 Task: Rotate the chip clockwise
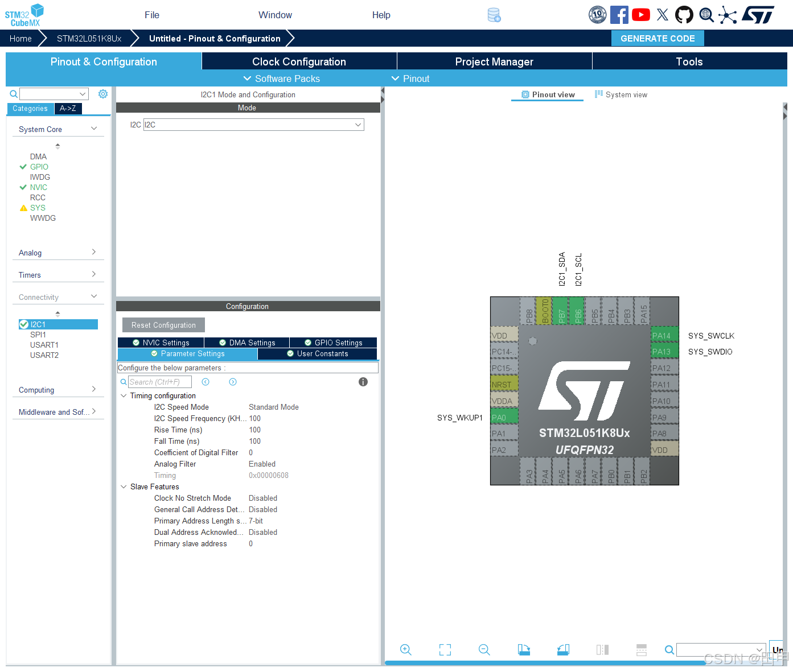[524, 650]
